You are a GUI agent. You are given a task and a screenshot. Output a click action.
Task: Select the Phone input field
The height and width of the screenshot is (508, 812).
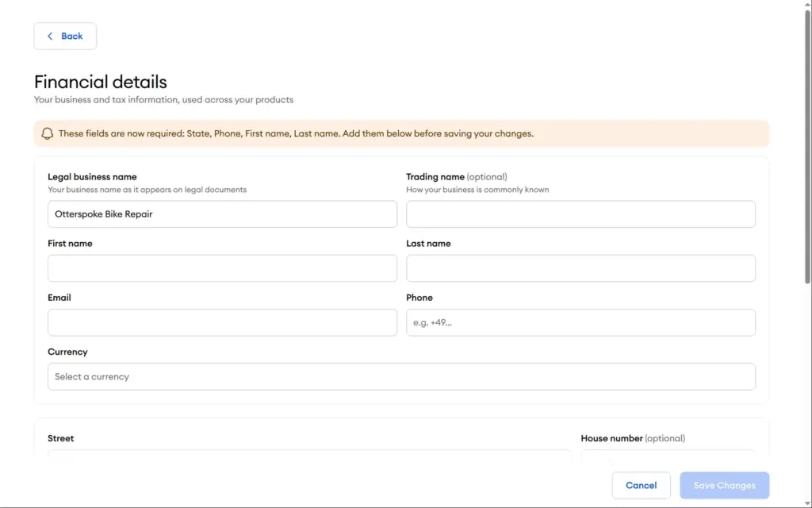[580, 322]
